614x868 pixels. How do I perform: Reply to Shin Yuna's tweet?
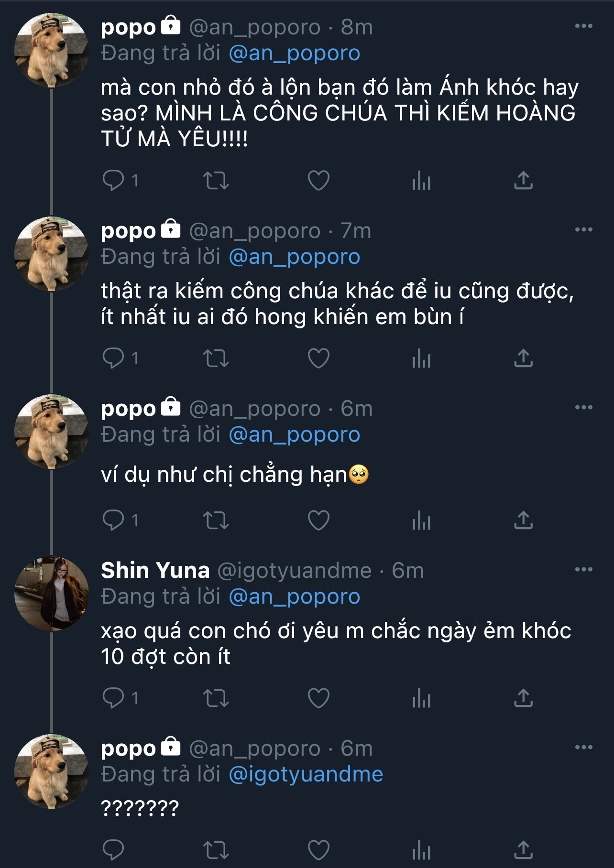click(113, 699)
